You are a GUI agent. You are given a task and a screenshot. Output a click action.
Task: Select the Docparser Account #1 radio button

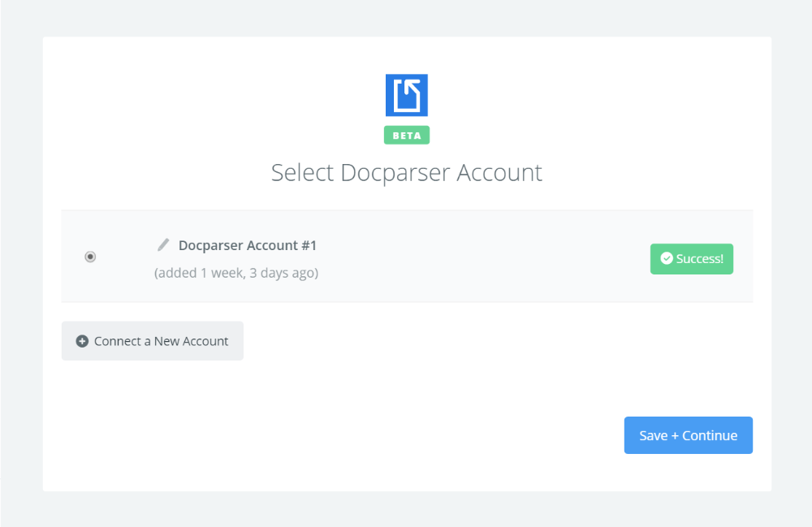pyautogui.click(x=90, y=257)
